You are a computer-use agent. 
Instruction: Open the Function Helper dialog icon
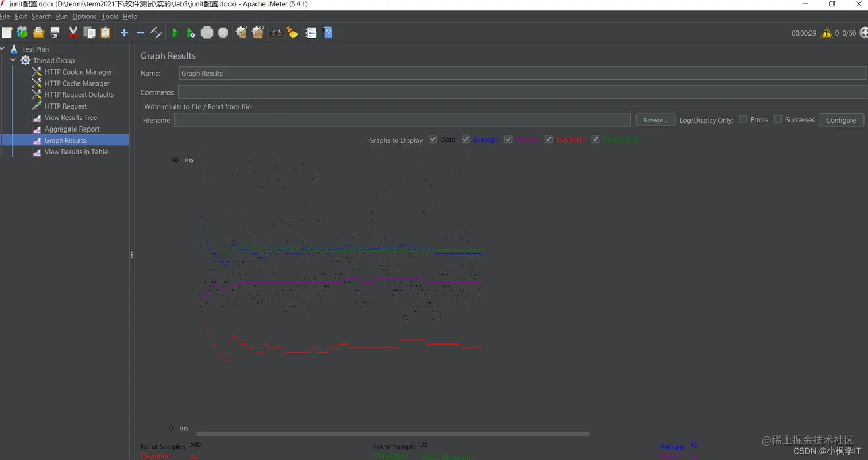coord(311,33)
